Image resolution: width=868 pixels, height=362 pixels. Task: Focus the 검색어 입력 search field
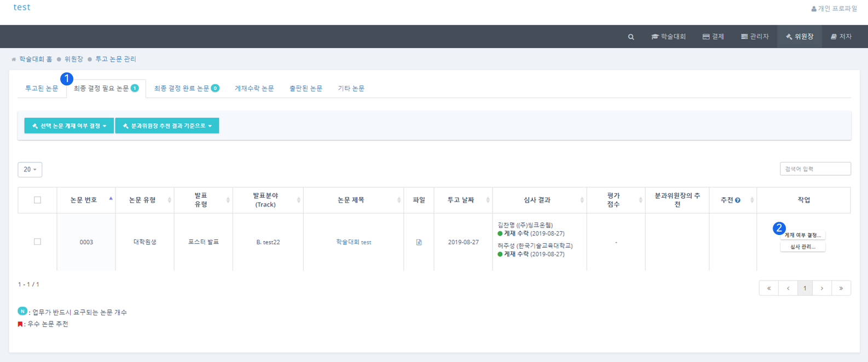(815, 169)
